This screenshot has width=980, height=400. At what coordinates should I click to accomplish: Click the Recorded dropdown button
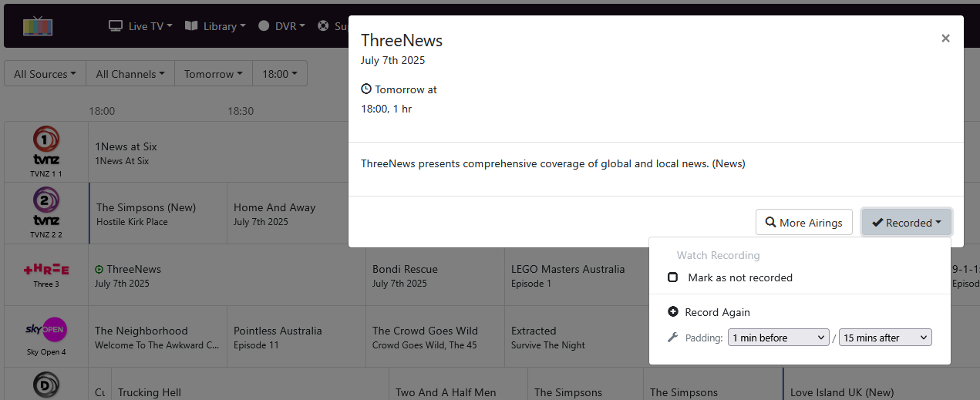coord(906,223)
